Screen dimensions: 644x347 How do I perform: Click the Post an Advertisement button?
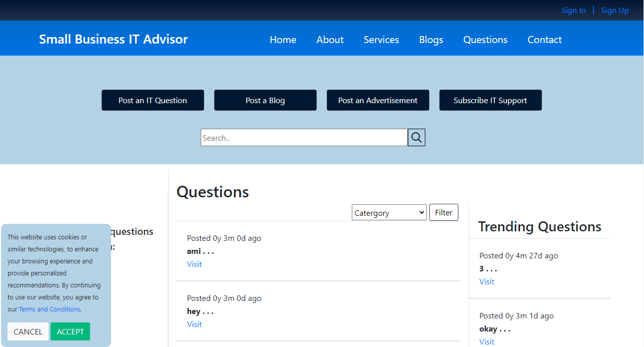pos(378,100)
